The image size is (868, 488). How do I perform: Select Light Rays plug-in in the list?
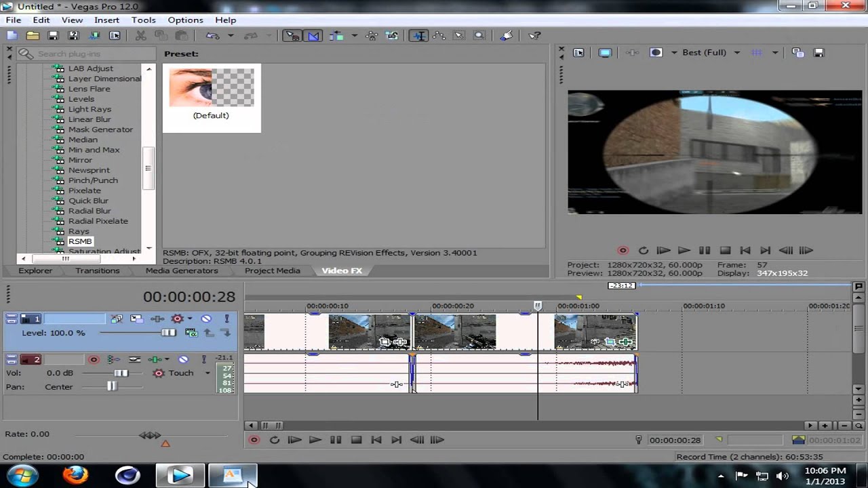click(x=90, y=109)
